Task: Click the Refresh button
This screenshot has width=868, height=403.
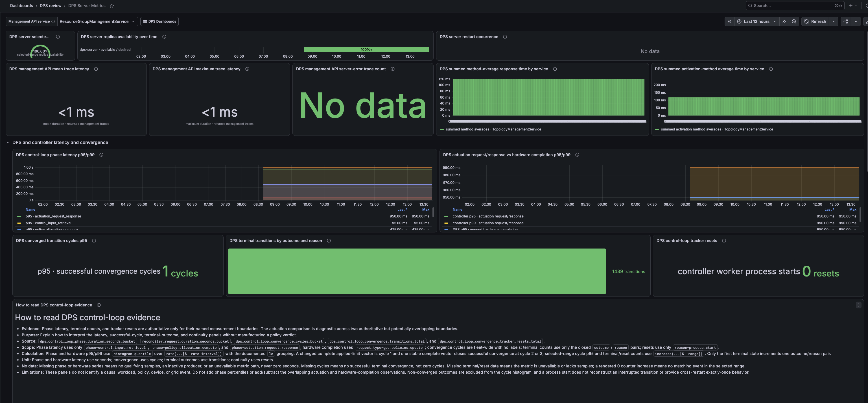Action: click(x=815, y=21)
